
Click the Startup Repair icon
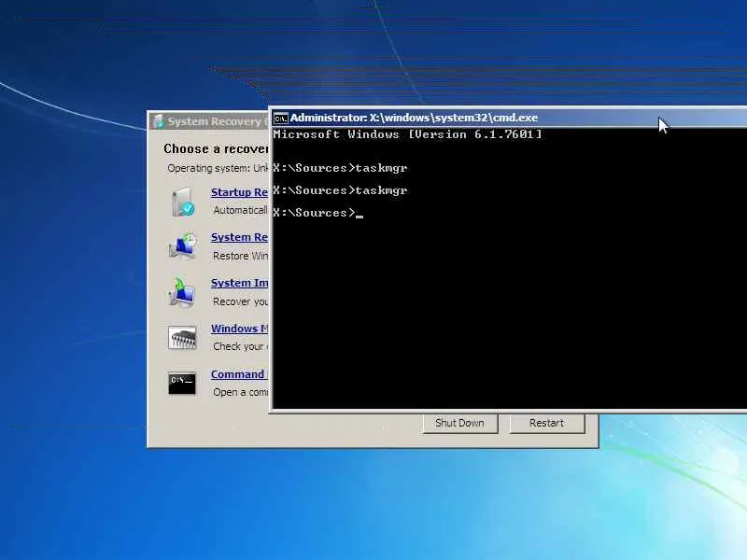[x=182, y=202]
